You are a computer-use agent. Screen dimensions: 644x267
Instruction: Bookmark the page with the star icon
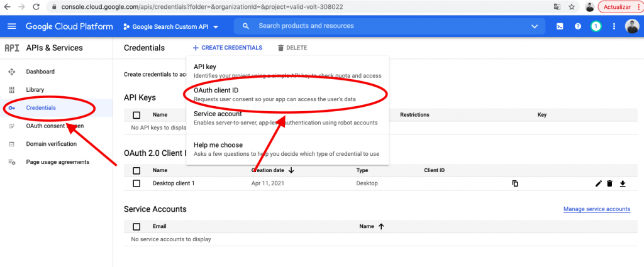coord(571,7)
